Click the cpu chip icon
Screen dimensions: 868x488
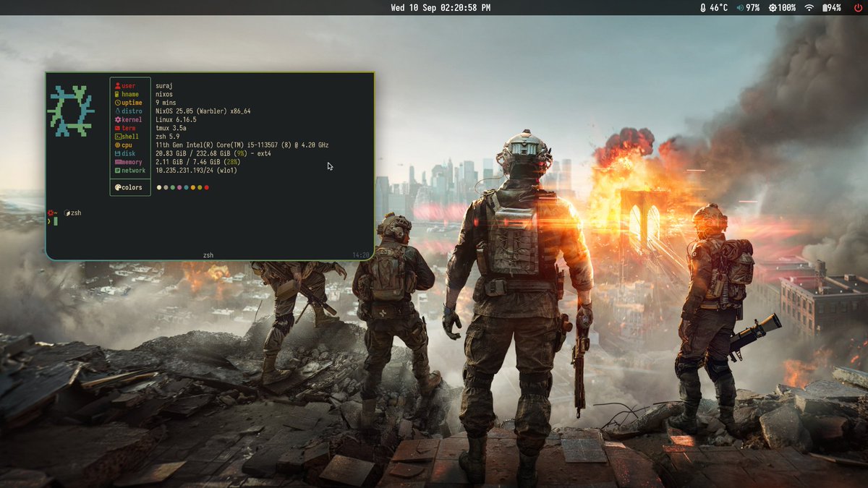117,145
